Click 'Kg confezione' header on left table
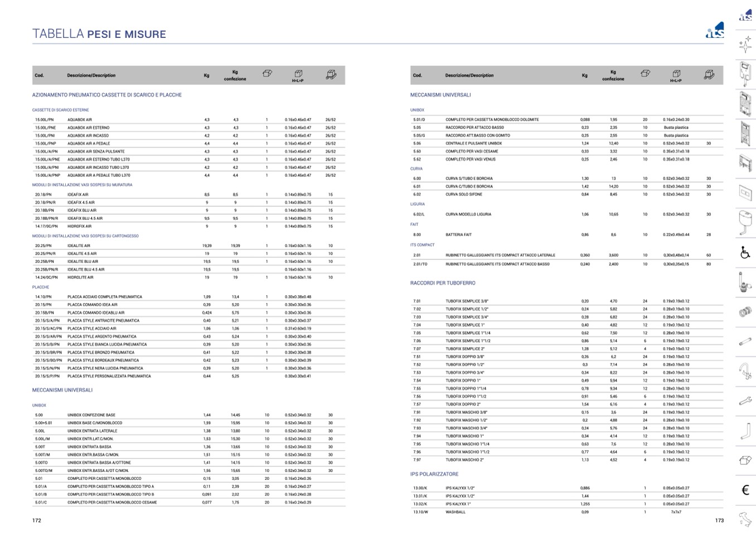Viewport: 756px width, 535px height. click(x=235, y=75)
